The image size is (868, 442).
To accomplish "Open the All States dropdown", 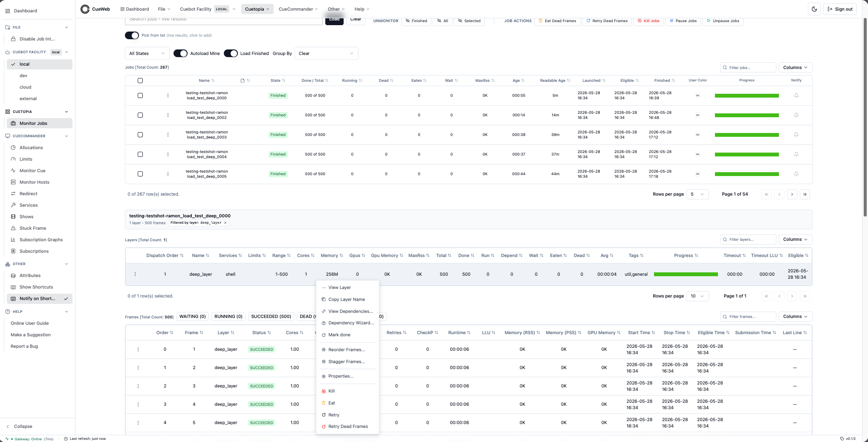I will pyautogui.click(x=147, y=53).
